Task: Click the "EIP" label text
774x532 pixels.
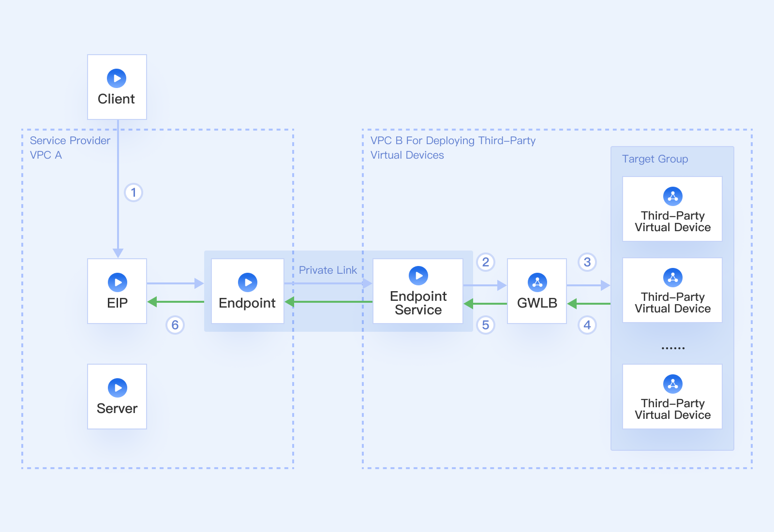Action: coord(118,303)
